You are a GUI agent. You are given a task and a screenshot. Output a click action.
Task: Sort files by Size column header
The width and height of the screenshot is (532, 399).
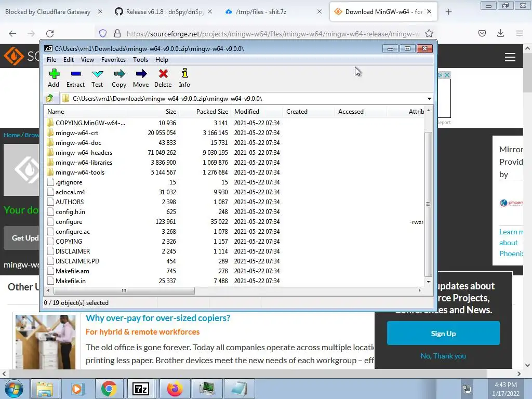pos(153,112)
